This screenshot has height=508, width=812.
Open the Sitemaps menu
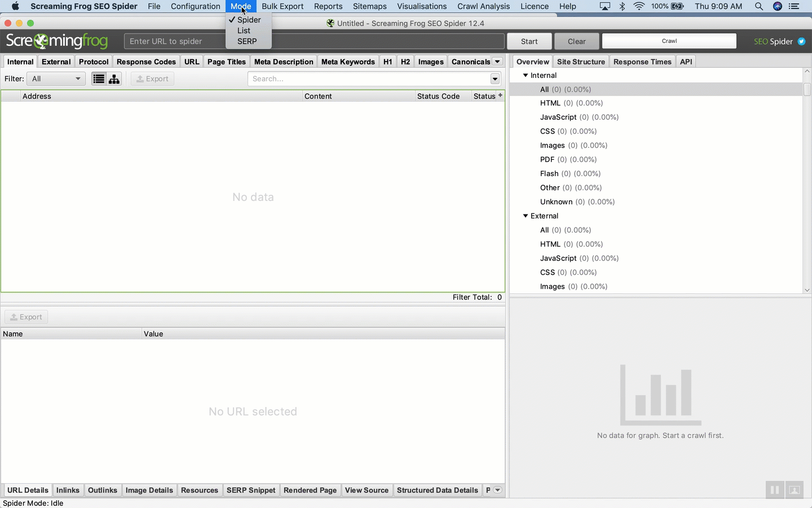coord(370,6)
